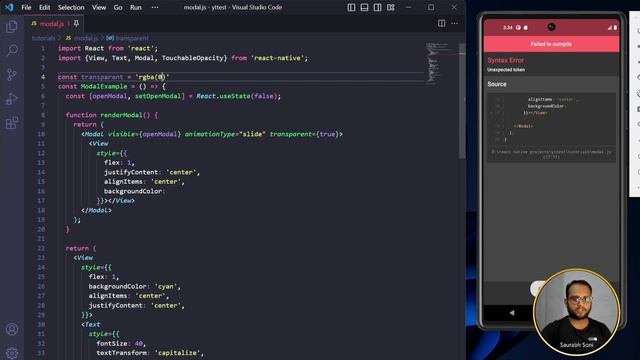Open the View menu
640x360 pixels.
(x=99, y=7)
